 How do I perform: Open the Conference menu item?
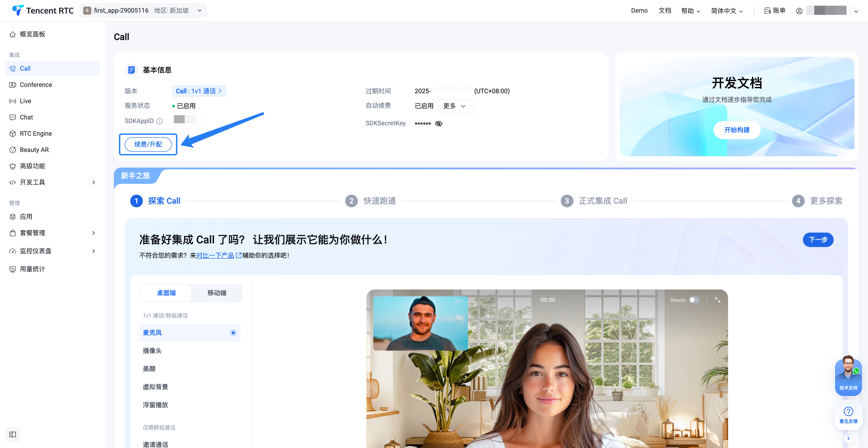click(x=36, y=85)
